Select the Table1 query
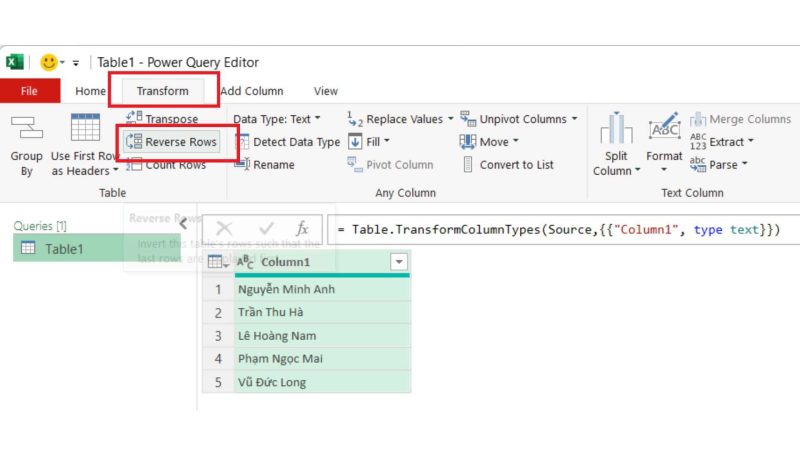 point(96,248)
